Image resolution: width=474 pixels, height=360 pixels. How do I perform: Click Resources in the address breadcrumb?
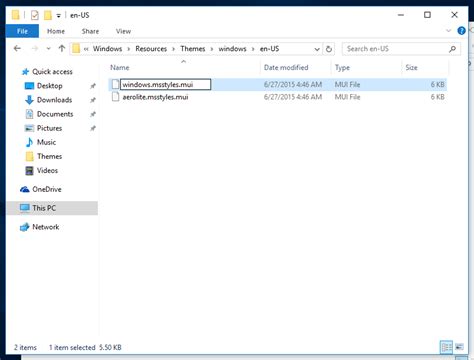pyautogui.click(x=151, y=49)
